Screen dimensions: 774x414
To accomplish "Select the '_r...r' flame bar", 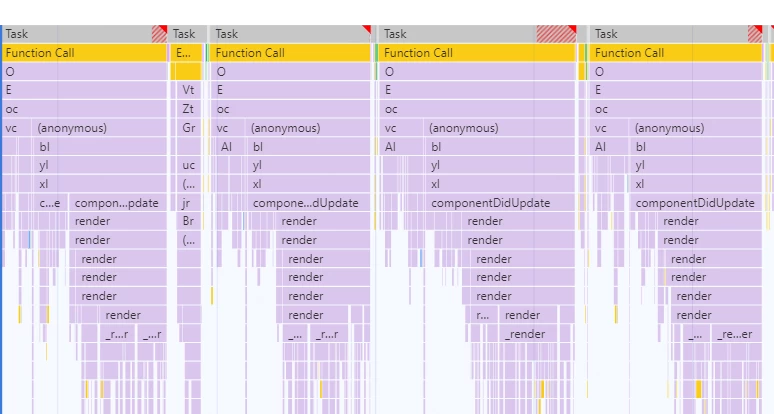I will 117,334.
